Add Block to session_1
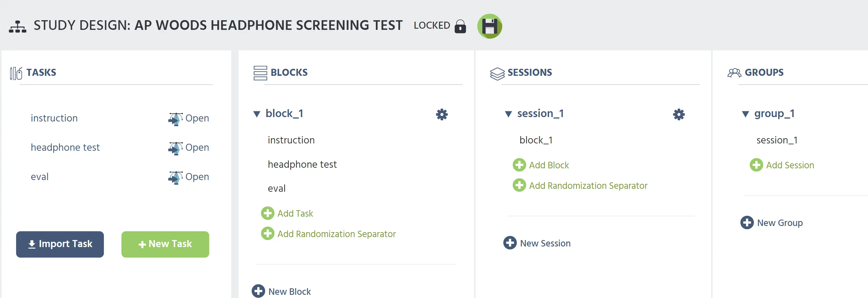 click(x=541, y=165)
